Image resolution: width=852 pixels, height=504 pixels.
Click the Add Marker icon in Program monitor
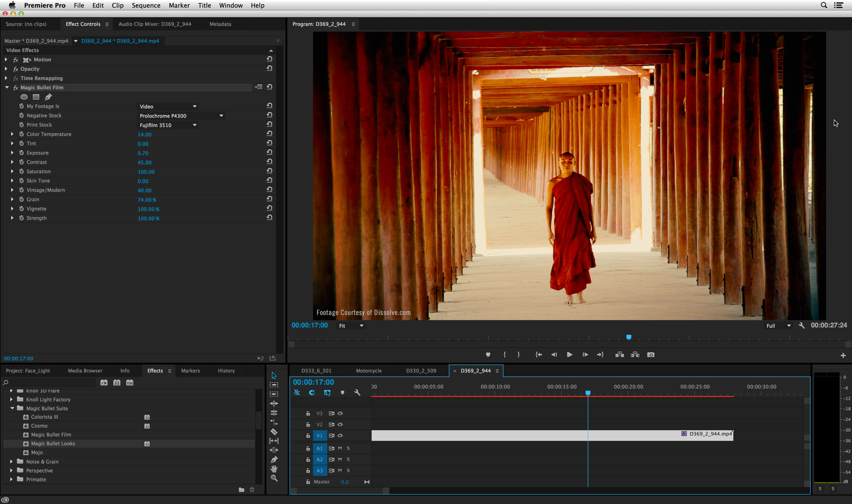tap(488, 355)
